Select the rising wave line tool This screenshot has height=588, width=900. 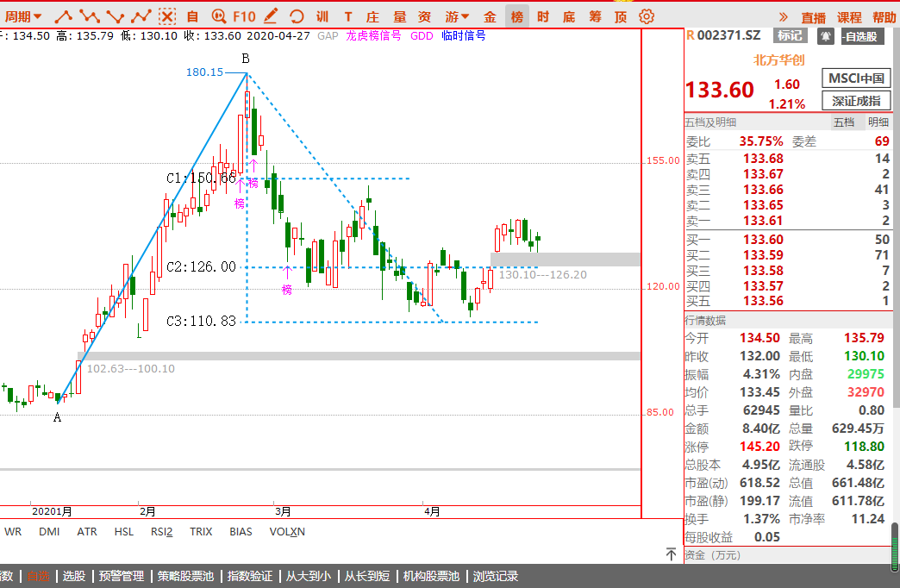point(141,16)
